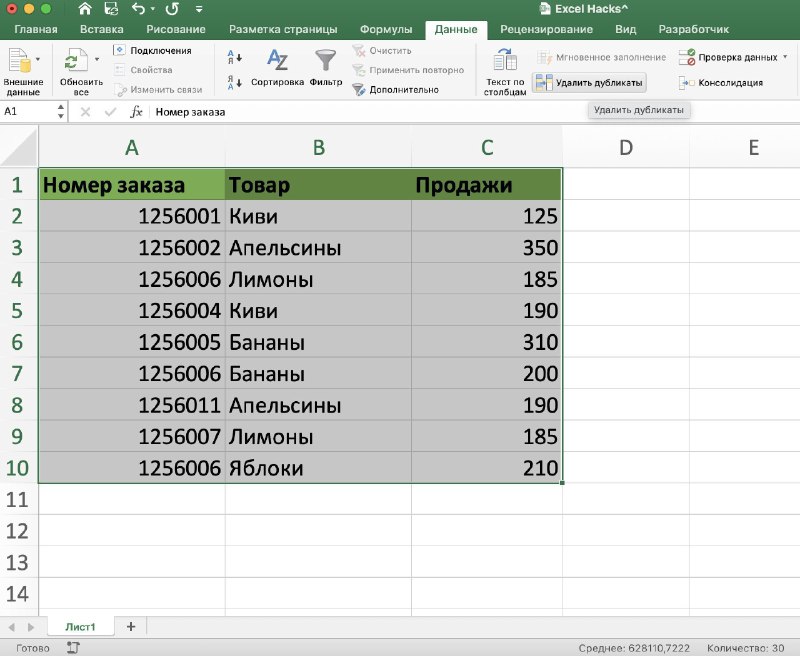
Task: Cancel formula entry with X icon
Action: click(x=85, y=112)
